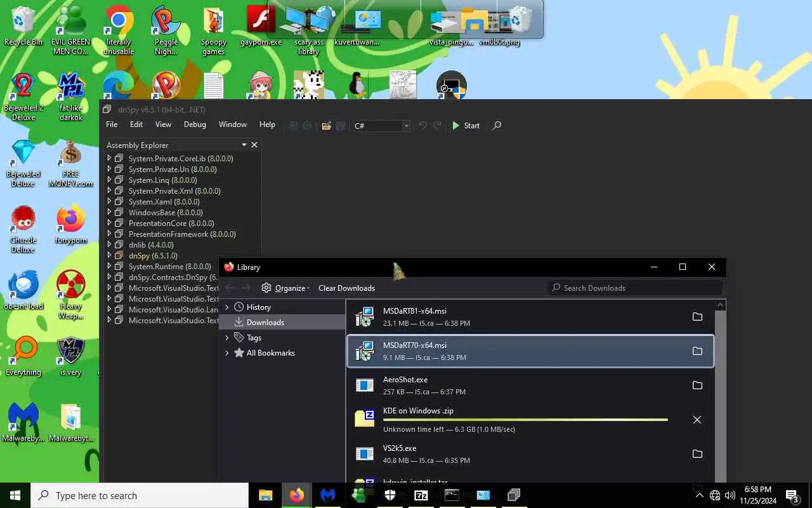Click Clear Downloads button
This screenshot has width=812, height=508.
pyautogui.click(x=346, y=288)
